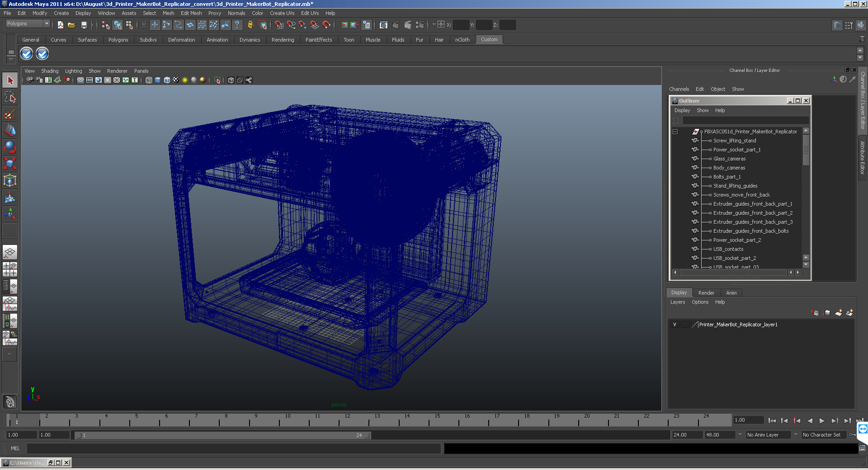The height and width of the screenshot is (470, 868).
Task: Activate the Move tool
Action: (10, 131)
